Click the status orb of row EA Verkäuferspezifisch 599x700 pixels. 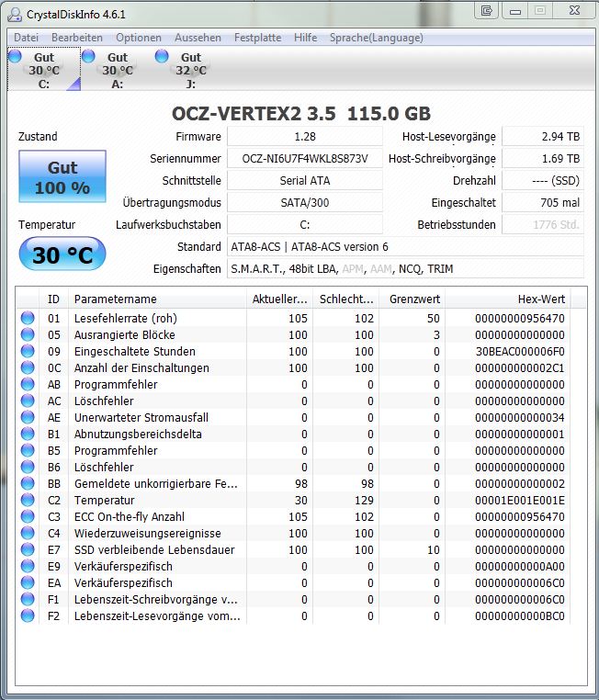pyautogui.click(x=28, y=582)
